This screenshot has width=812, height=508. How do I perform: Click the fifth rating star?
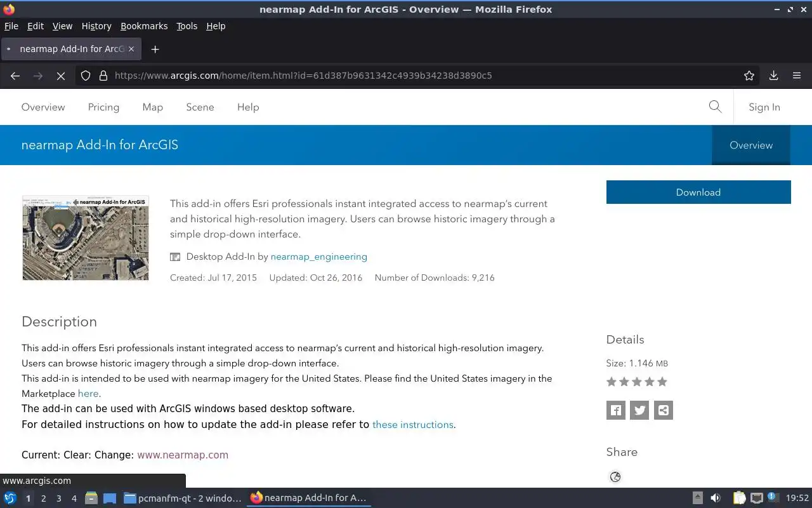coord(662,382)
